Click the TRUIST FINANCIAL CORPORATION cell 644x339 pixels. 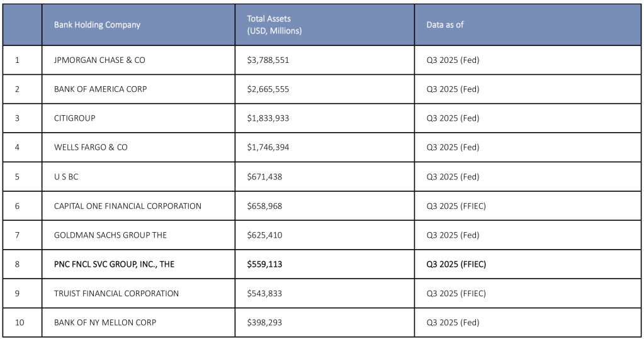tap(116, 294)
